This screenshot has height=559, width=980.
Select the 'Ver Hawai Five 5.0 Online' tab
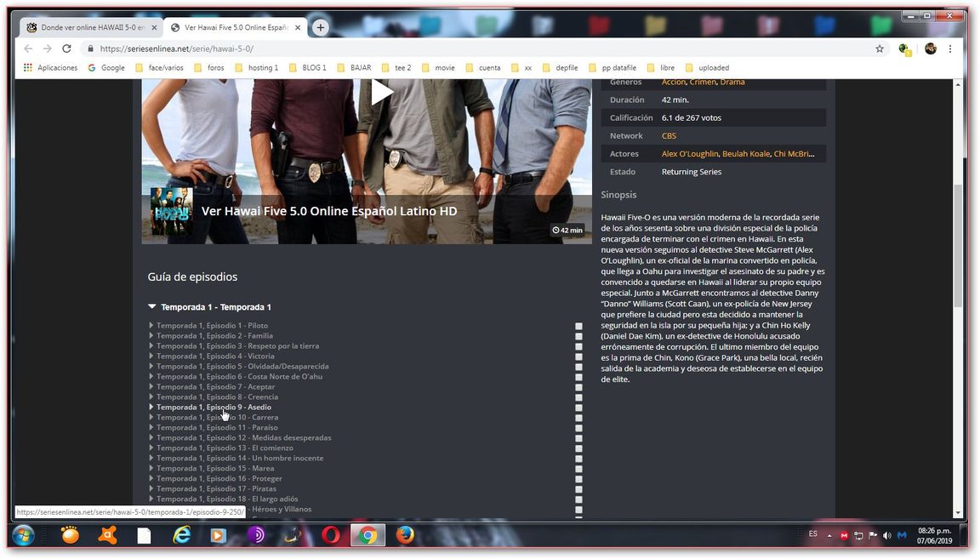[x=236, y=27]
